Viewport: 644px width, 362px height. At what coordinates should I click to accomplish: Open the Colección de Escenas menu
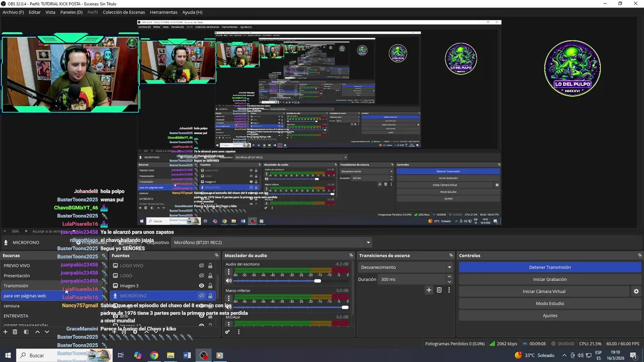point(124,12)
